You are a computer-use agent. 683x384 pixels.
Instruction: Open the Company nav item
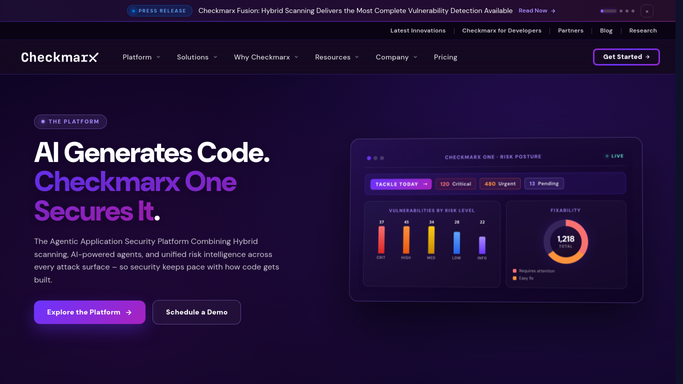coord(392,57)
